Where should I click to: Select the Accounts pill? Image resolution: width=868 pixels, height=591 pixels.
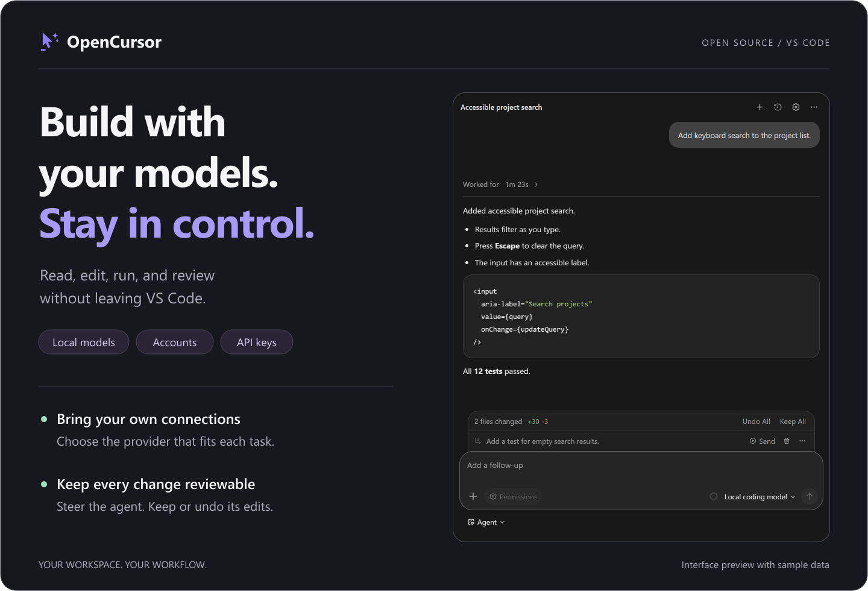pos(175,342)
